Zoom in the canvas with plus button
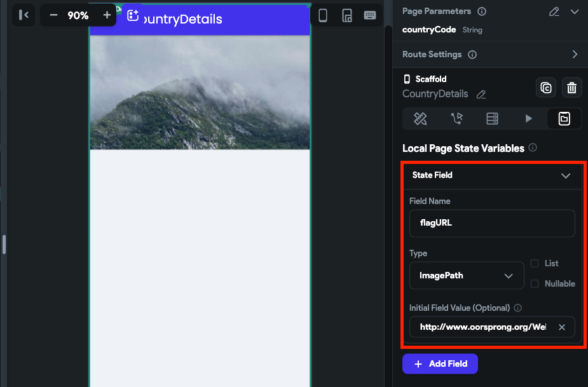 click(107, 15)
